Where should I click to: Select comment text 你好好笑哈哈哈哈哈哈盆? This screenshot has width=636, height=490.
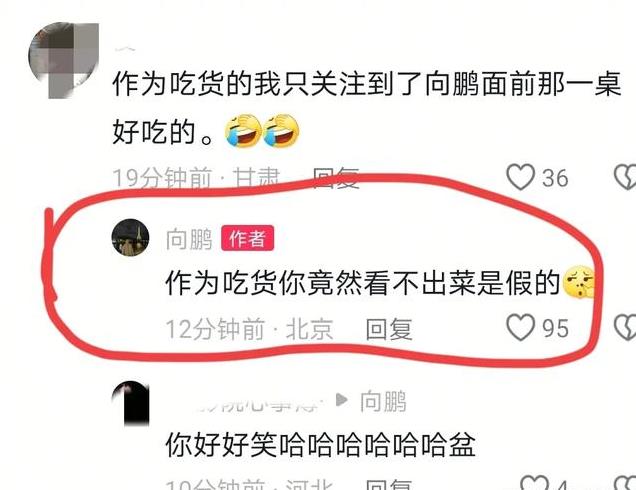[x=320, y=445]
